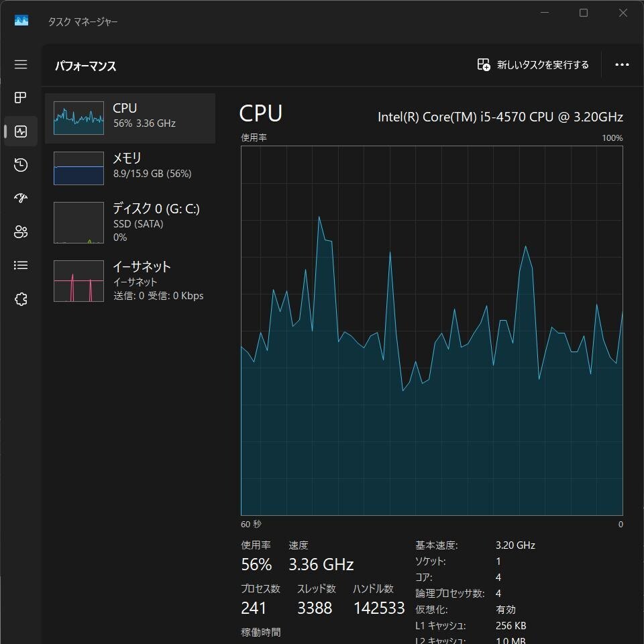Image resolution: width=644 pixels, height=644 pixels.
Task: Open the Users page icon
Action: (21, 231)
